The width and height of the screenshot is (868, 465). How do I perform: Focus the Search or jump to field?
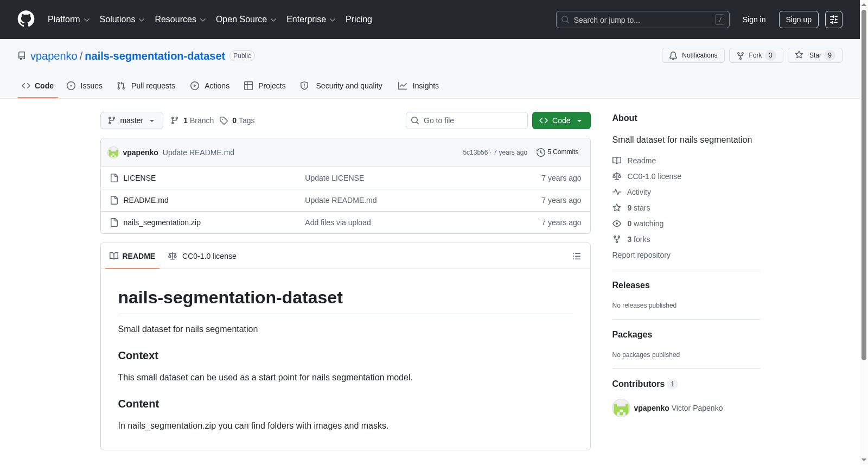click(x=643, y=20)
